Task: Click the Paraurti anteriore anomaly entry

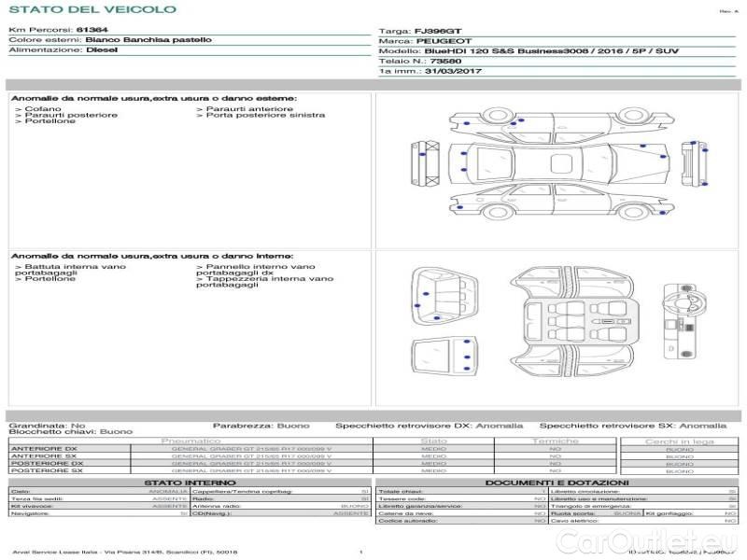Action: tap(245, 109)
